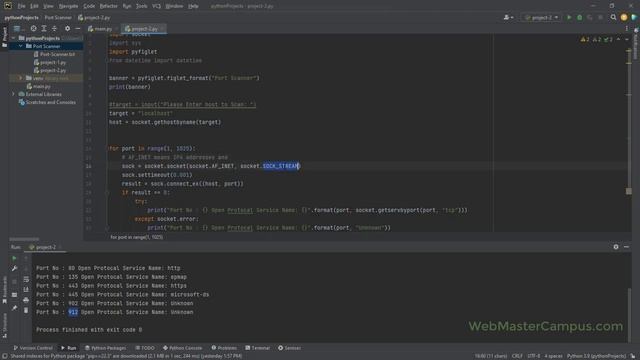Open the Services tool window
This screenshot has height=360, width=640.
(x=289, y=348)
